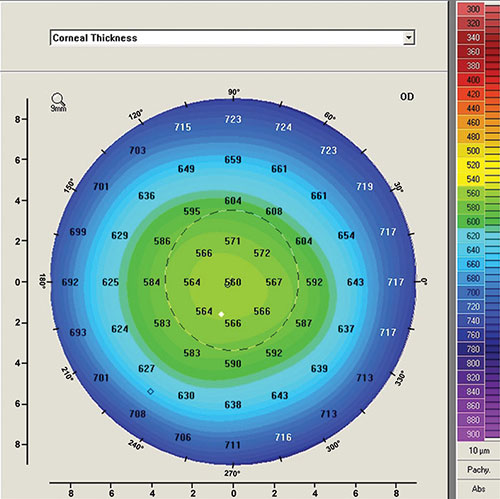
Task: Click the peripheral value 715
Action: [x=183, y=127]
